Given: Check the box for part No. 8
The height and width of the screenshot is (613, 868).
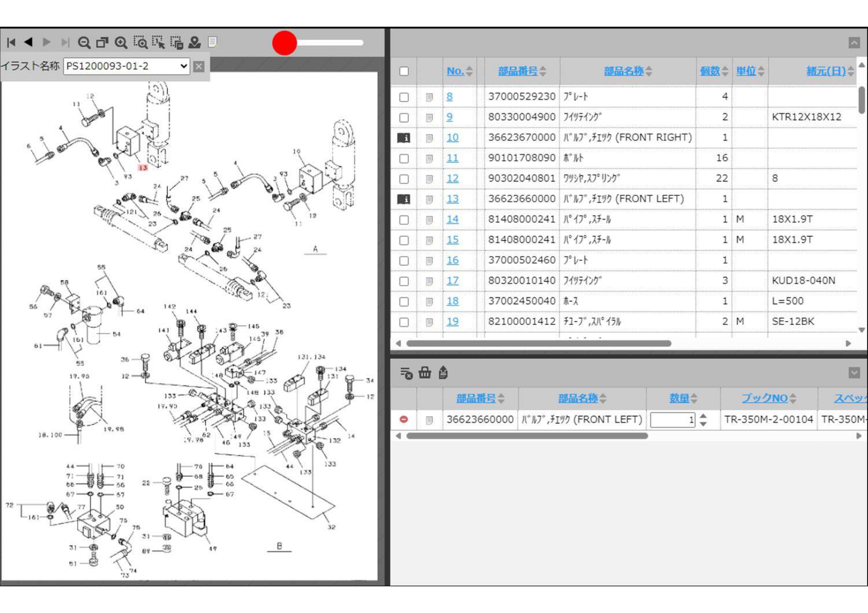Looking at the screenshot, I should click(x=404, y=97).
